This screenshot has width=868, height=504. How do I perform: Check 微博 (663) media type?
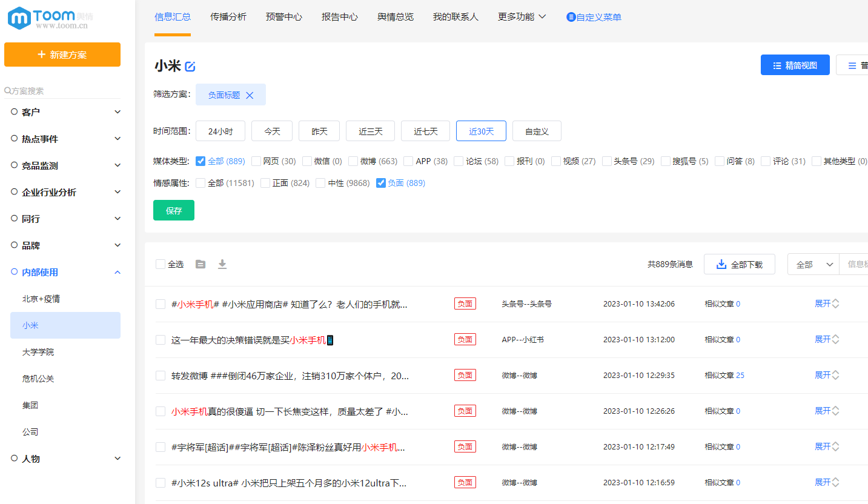tap(353, 161)
